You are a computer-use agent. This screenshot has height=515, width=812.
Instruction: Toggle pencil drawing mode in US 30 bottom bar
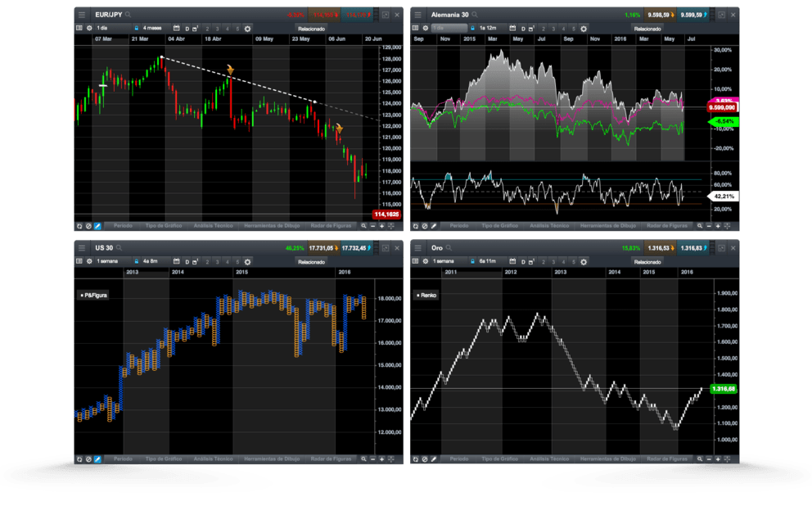[x=97, y=459]
